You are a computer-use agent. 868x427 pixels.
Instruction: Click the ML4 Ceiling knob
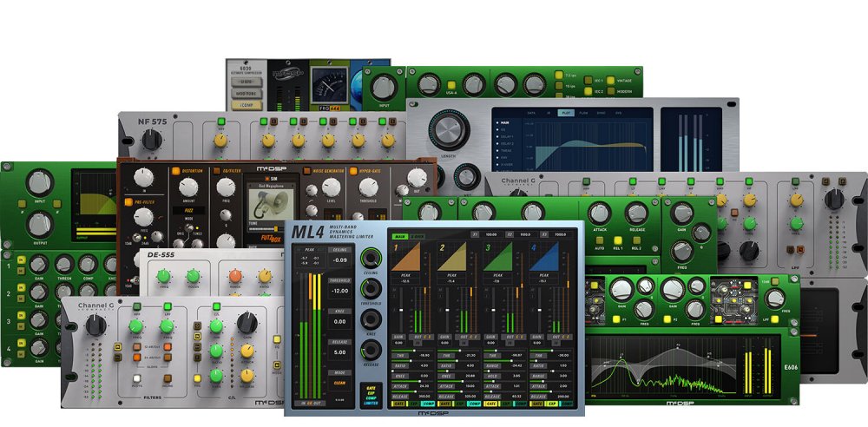coord(372,259)
